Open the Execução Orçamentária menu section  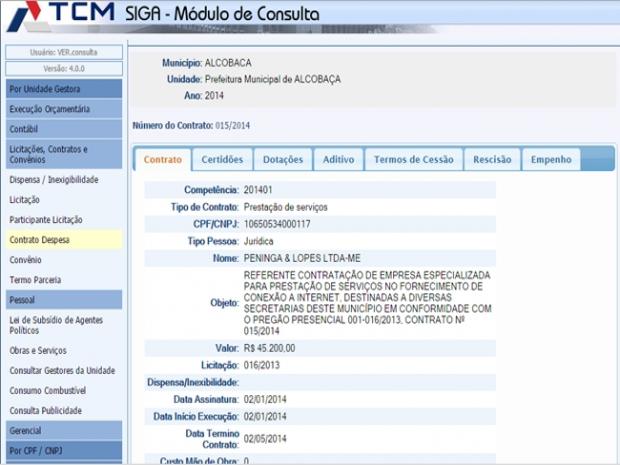(x=64, y=109)
